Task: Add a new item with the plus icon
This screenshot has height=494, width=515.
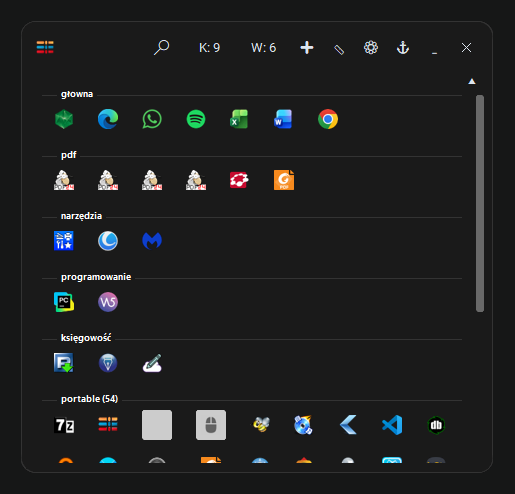Action: click(x=307, y=48)
